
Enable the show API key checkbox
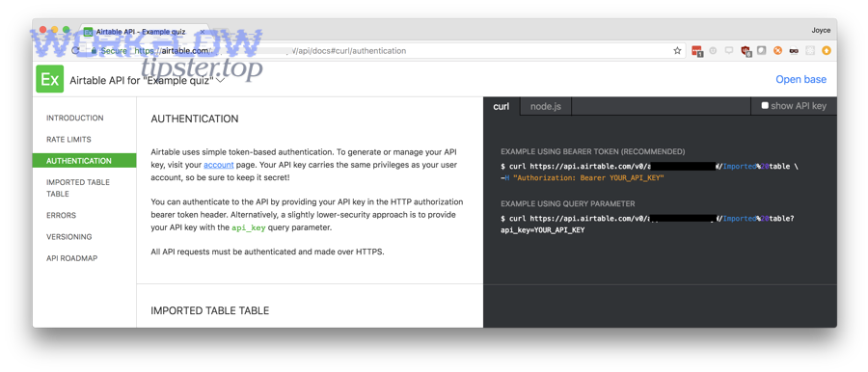(765, 105)
